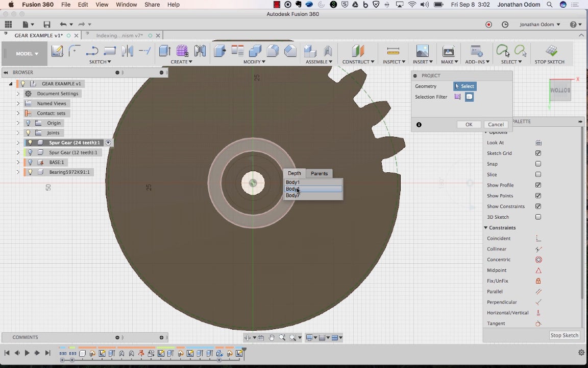Click the Save icon in top bar
This screenshot has width=588, height=368.
[47, 25]
